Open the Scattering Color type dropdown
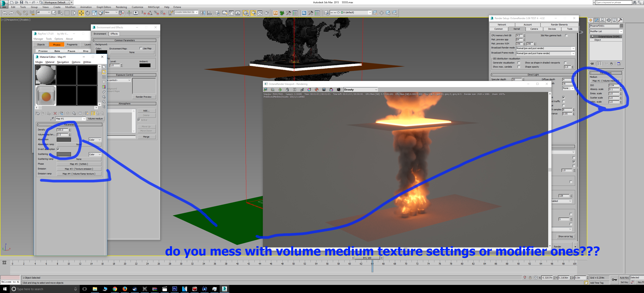 pos(95,154)
